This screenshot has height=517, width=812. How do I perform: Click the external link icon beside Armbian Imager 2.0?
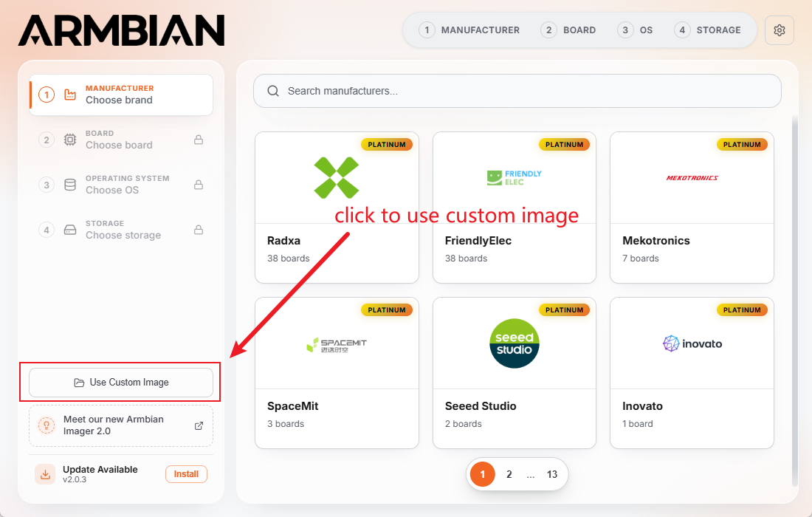coord(199,426)
